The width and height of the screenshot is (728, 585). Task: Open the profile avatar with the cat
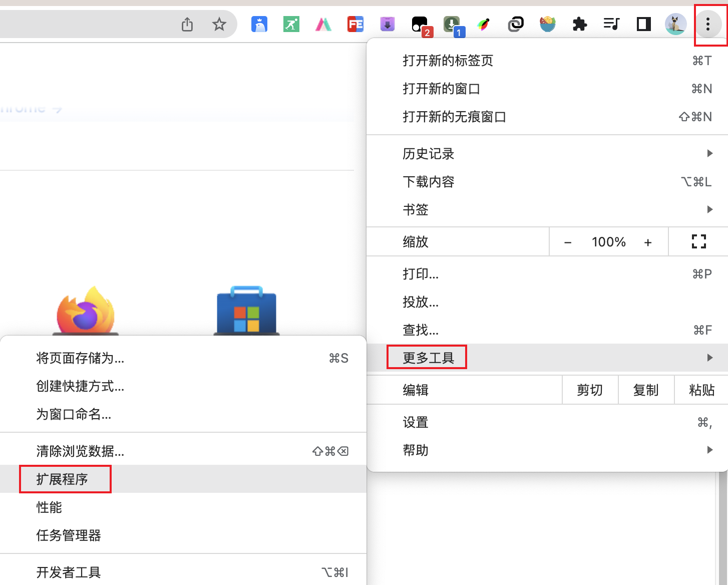676,24
